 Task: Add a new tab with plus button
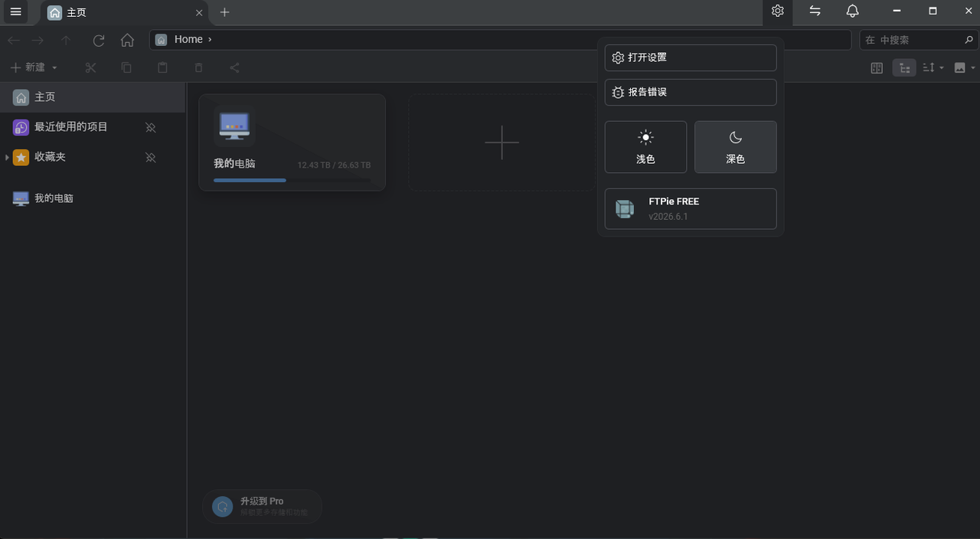[224, 12]
